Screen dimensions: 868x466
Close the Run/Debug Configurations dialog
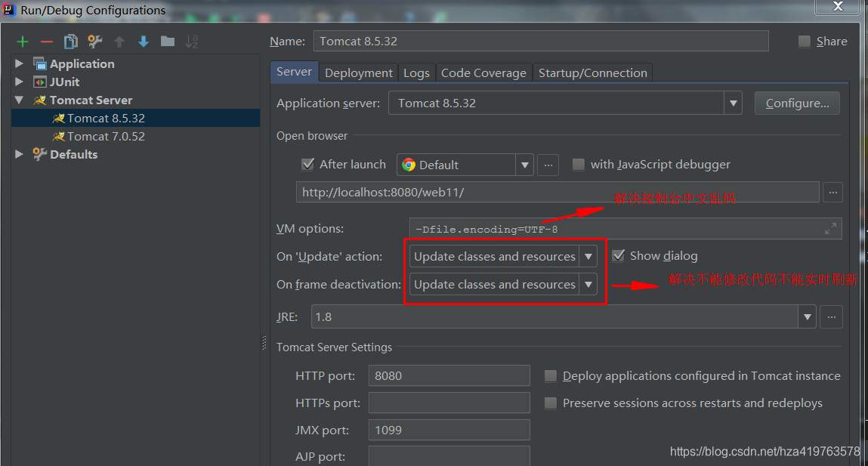(x=838, y=7)
